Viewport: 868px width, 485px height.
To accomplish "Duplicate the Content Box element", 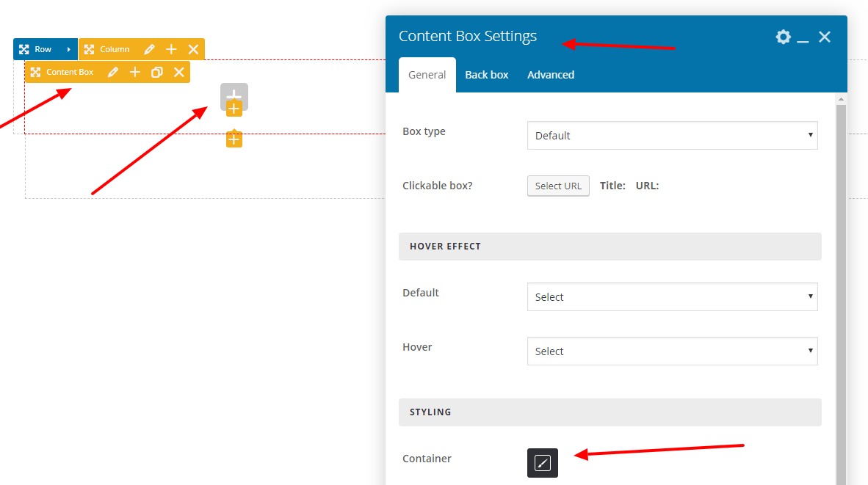I will point(156,72).
